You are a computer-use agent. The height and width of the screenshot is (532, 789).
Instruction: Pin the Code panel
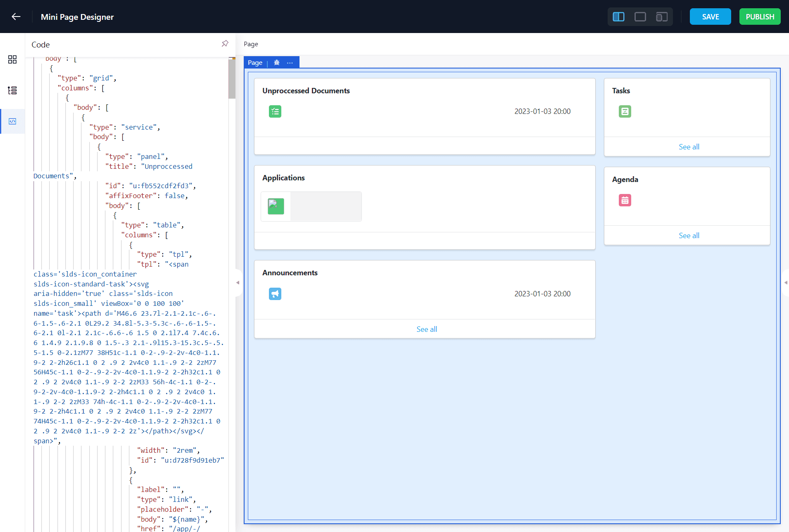[225, 44]
